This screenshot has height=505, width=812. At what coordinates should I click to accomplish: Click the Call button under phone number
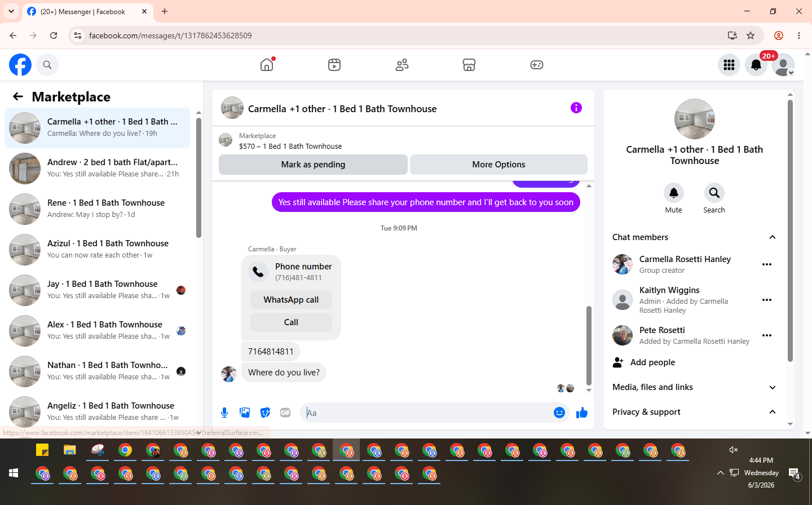tap(291, 322)
